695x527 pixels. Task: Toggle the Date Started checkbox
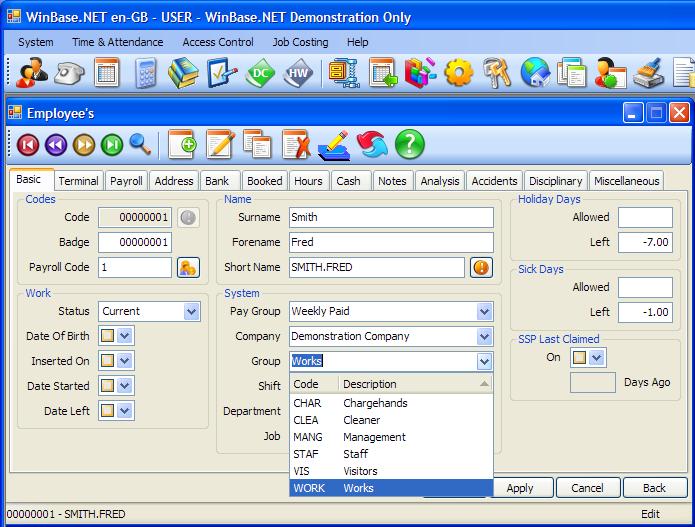(107, 386)
